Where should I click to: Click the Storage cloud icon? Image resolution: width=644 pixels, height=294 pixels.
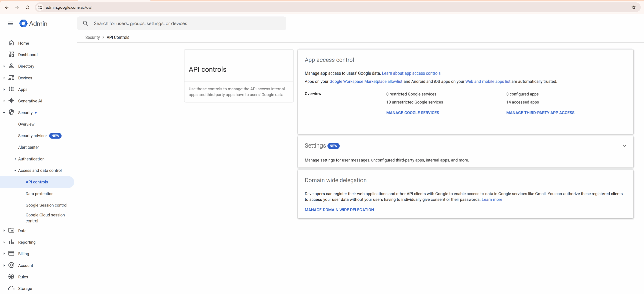click(x=11, y=288)
